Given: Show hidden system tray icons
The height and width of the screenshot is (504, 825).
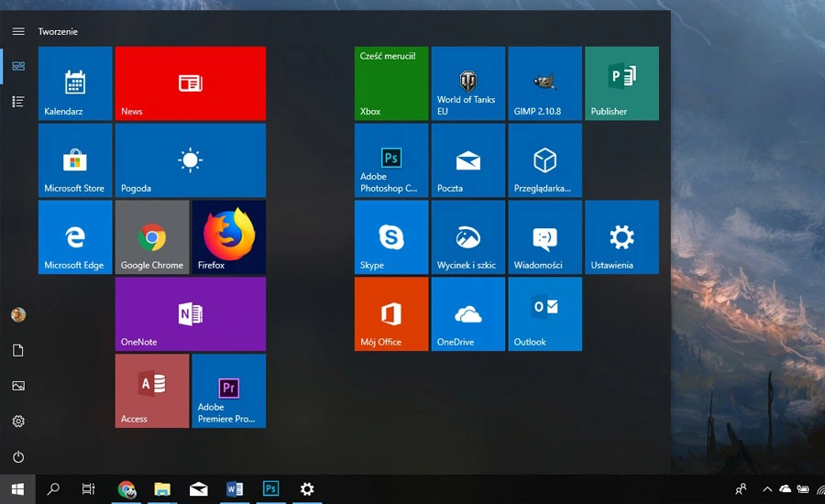Looking at the screenshot, I should click(767, 489).
